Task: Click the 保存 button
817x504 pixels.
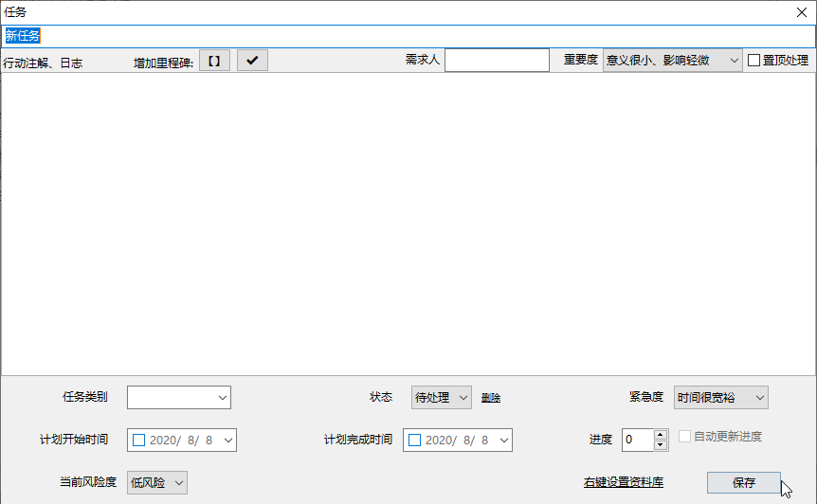Action: click(743, 482)
